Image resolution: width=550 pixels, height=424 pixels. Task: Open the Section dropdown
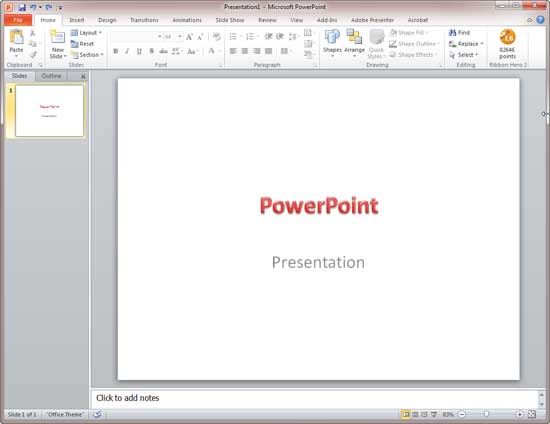(x=87, y=55)
